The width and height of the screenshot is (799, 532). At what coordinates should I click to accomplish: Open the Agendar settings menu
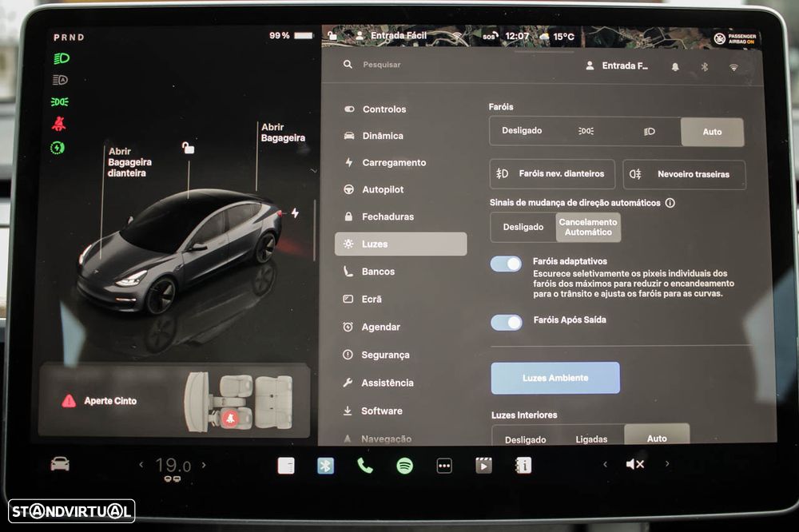click(372, 328)
